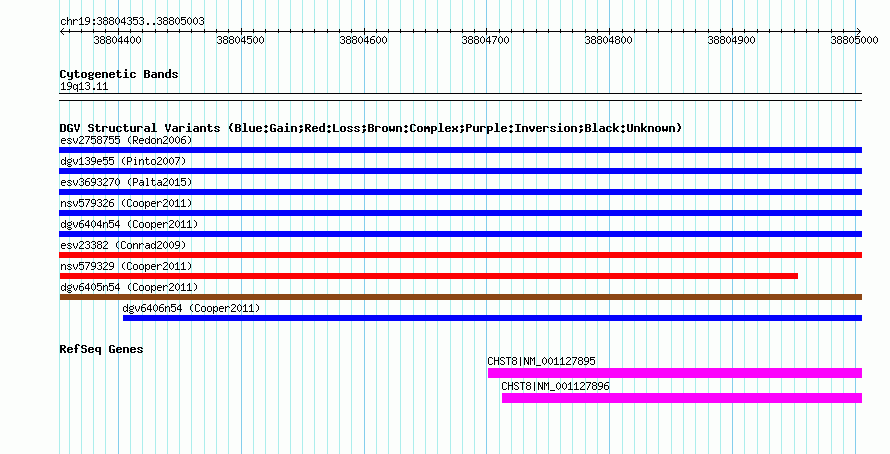Select the dgv139e55 (Pinto2007) variant bar
The height and width of the screenshot is (454, 890).
pos(460,171)
